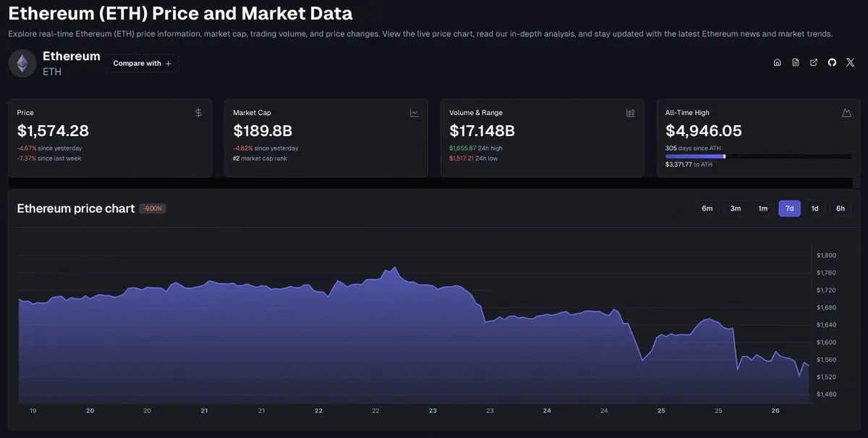Open the Ethereum homepage icon link
Screen dimensions: 868x438
point(777,62)
